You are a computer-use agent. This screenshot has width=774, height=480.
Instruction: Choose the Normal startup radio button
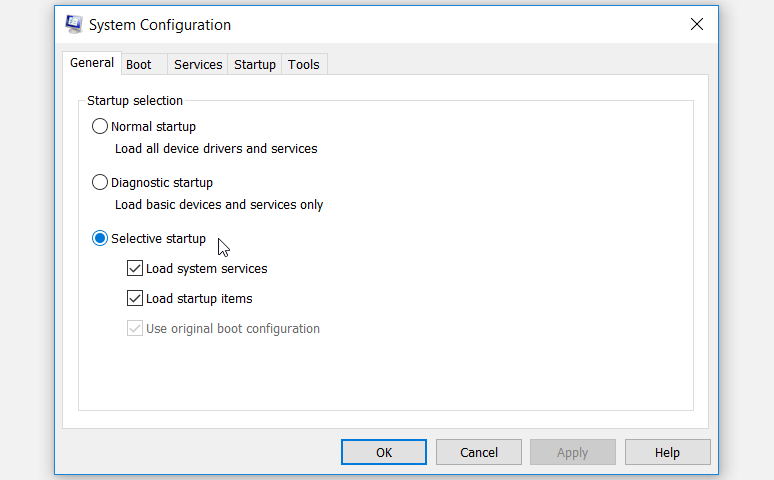coord(100,127)
